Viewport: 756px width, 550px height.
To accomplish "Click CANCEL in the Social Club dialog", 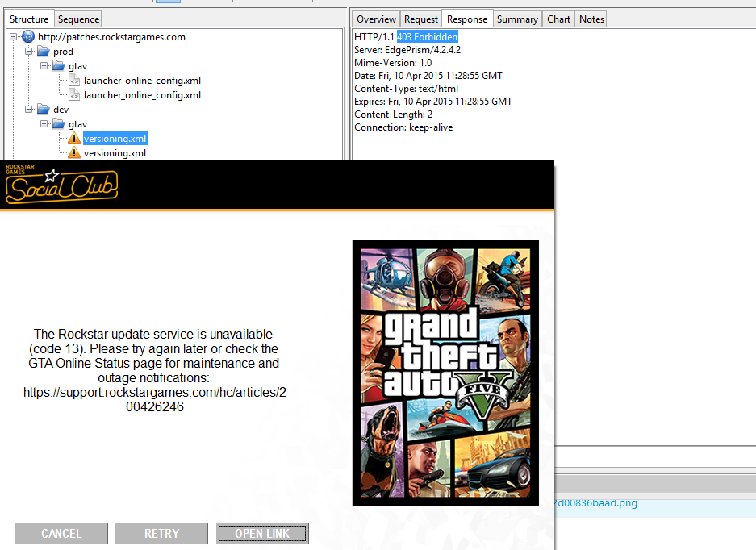I will [61, 534].
